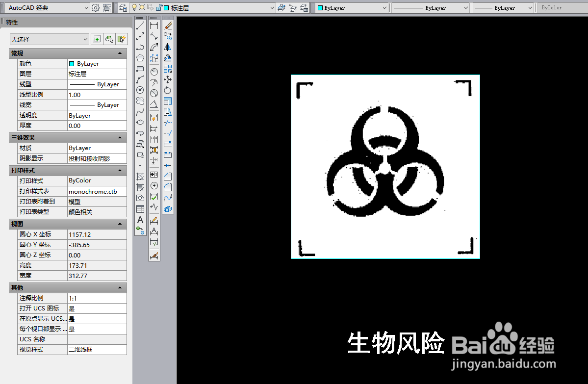Click the Select Objects button
The width and height of the screenshot is (588, 384).
point(109,39)
